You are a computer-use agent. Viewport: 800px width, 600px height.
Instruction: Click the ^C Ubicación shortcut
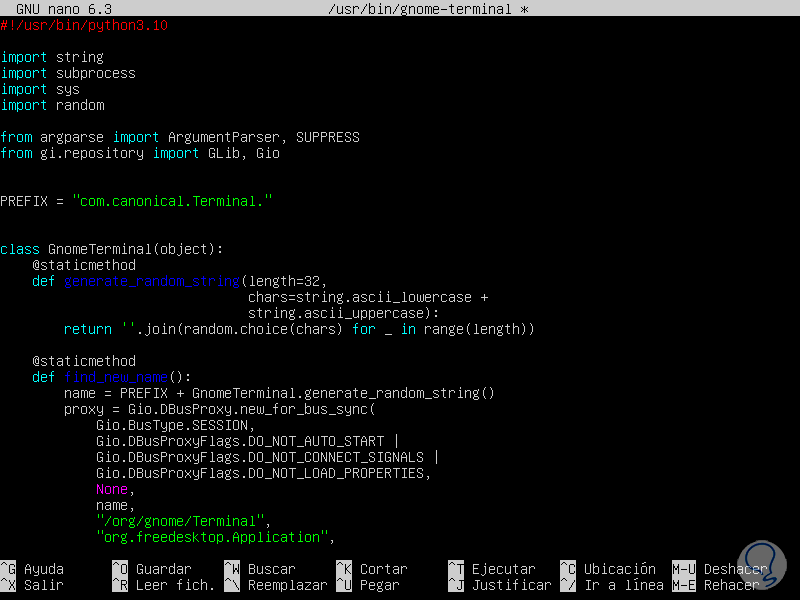pyautogui.click(x=608, y=569)
